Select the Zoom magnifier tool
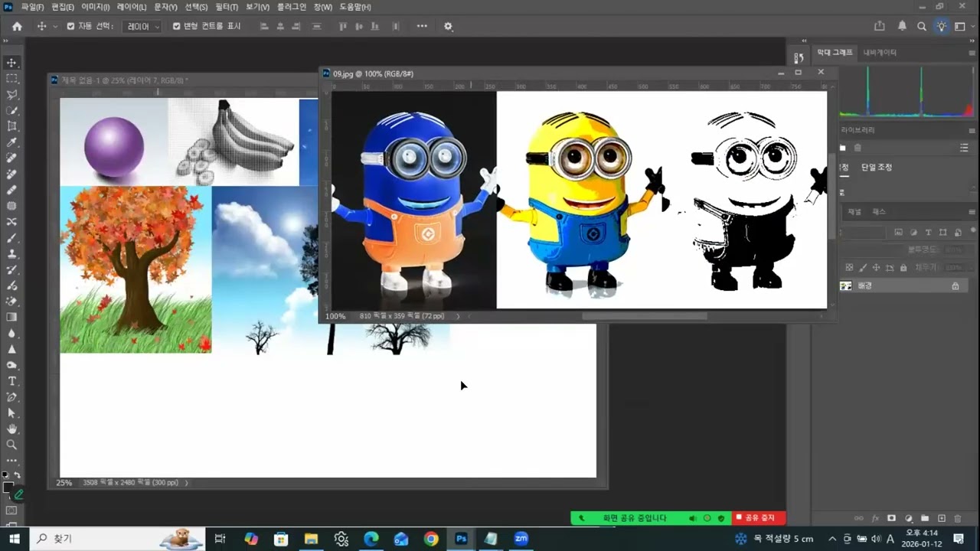The image size is (980, 551). 11,445
